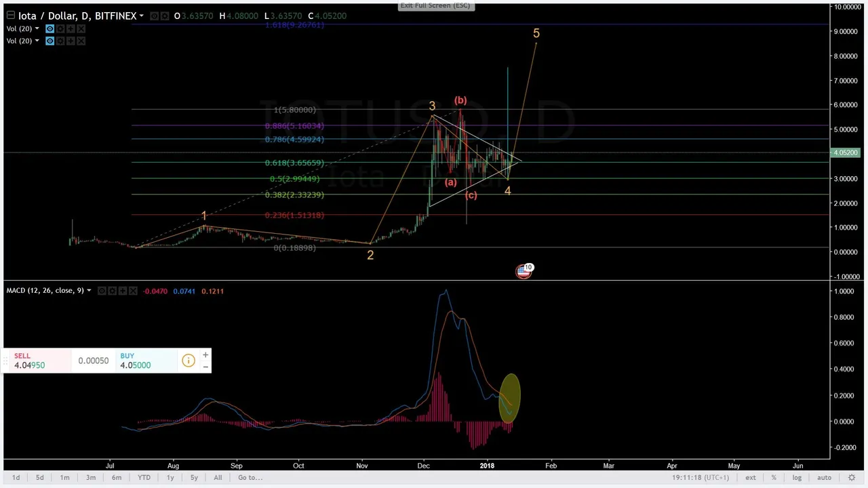The image size is (868, 488).
Task: Click Fibonacci level 0.618(3.65659) label
Action: pyautogui.click(x=294, y=163)
